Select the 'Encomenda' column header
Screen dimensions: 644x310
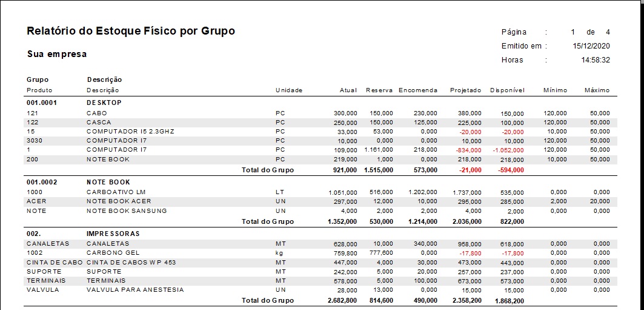pyautogui.click(x=418, y=90)
